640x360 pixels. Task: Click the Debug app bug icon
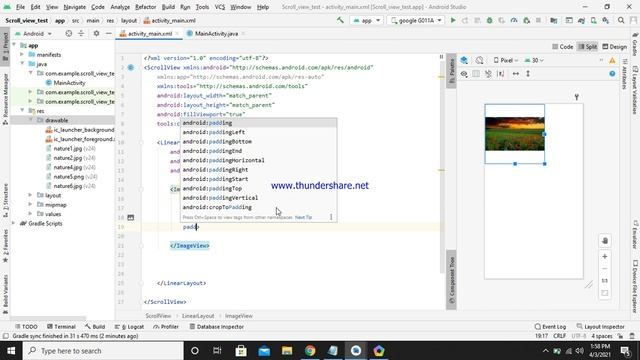(489, 20)
